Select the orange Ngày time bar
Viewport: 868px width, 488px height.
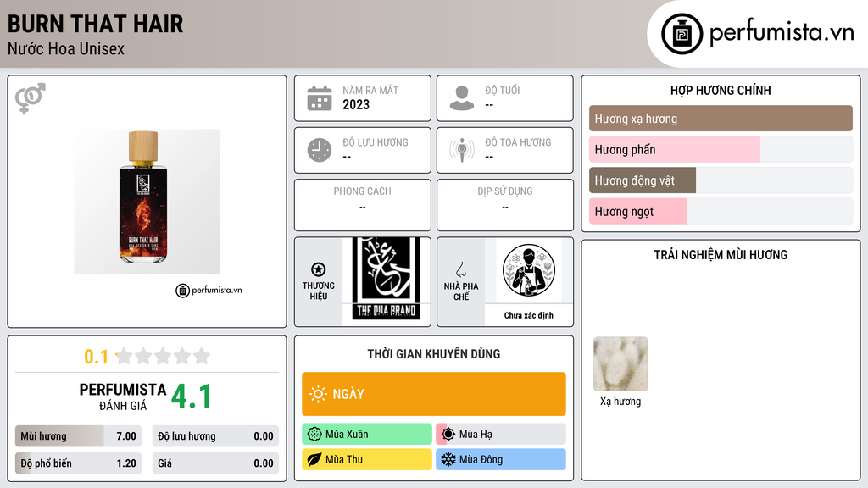[x=434, y=394]
